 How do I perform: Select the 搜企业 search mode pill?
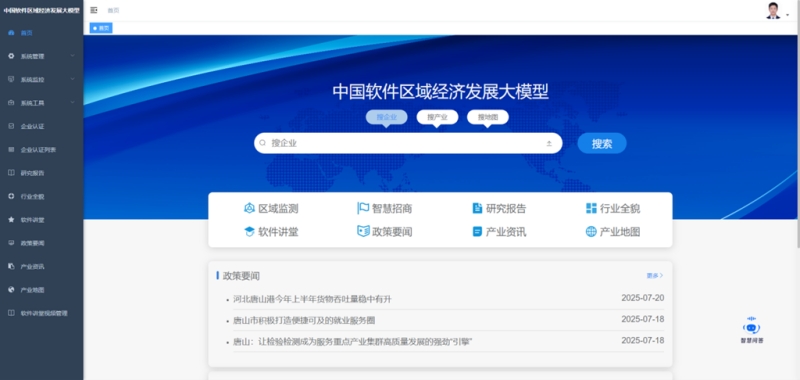[386, 117]
